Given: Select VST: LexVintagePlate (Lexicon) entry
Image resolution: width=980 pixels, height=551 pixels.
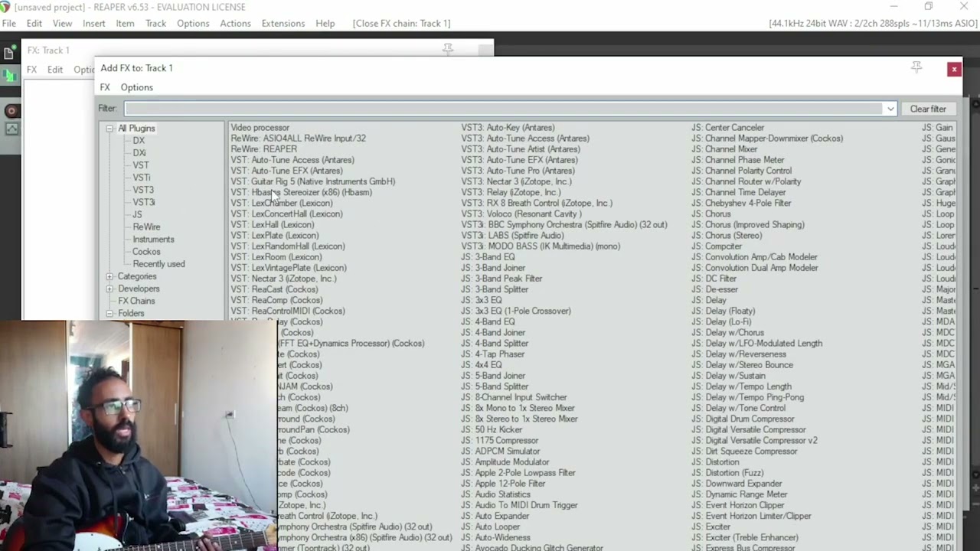Looking at the screenshot, I should click(289, 268).
